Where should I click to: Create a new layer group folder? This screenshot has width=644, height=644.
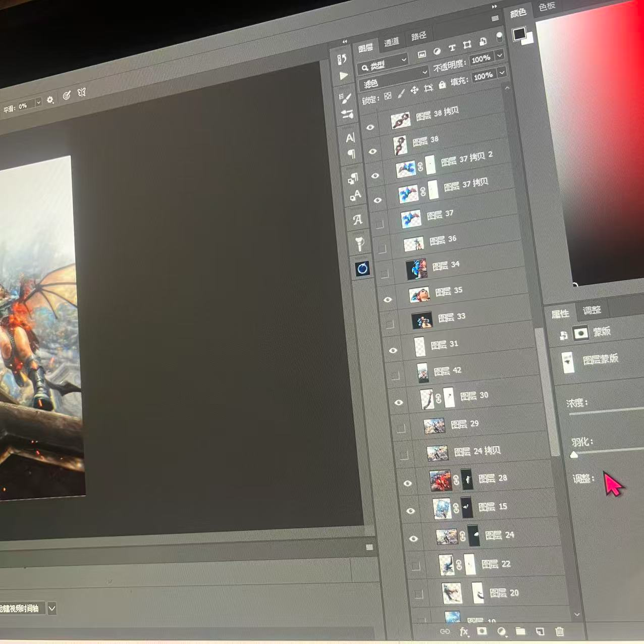(520, 631)
